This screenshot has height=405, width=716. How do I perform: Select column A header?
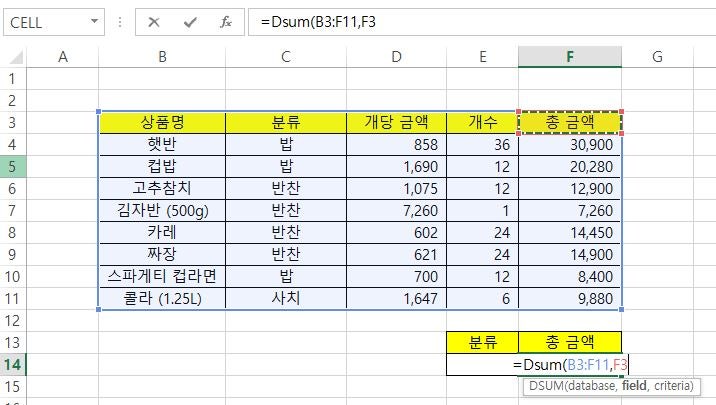point(63,57)
